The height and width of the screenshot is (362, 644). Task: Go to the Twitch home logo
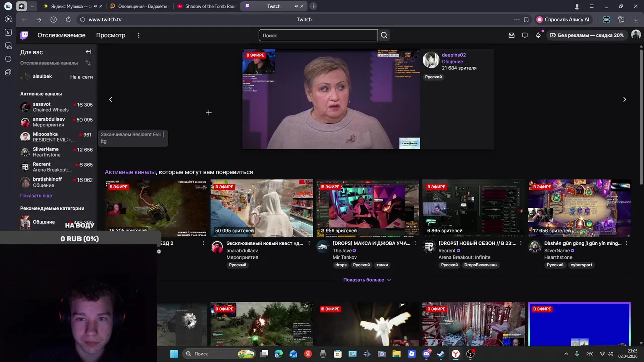(x=24, y=35)
